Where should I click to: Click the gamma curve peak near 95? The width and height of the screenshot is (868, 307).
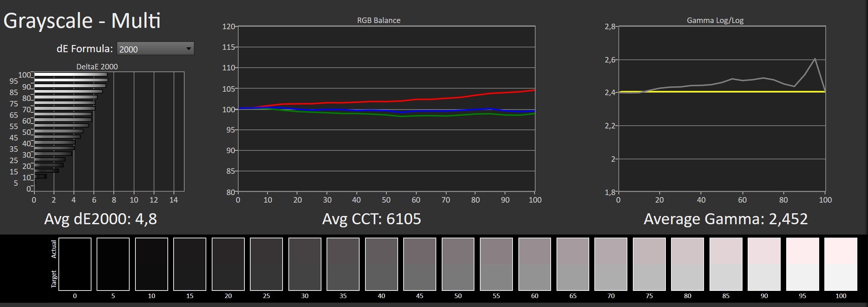tap(815, 59)
